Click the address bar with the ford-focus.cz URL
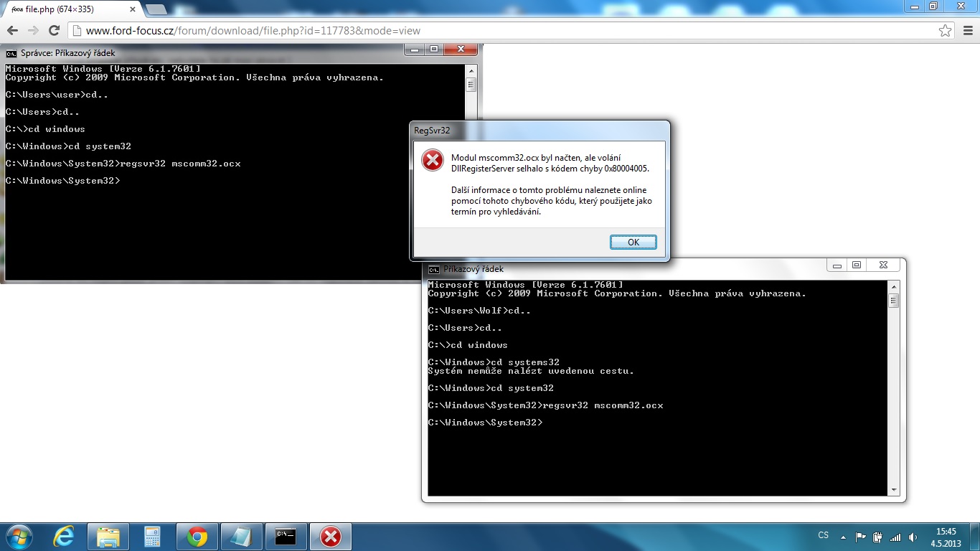Image resolution: width=980 pixels, height=551 pixels. click(502, 31)
